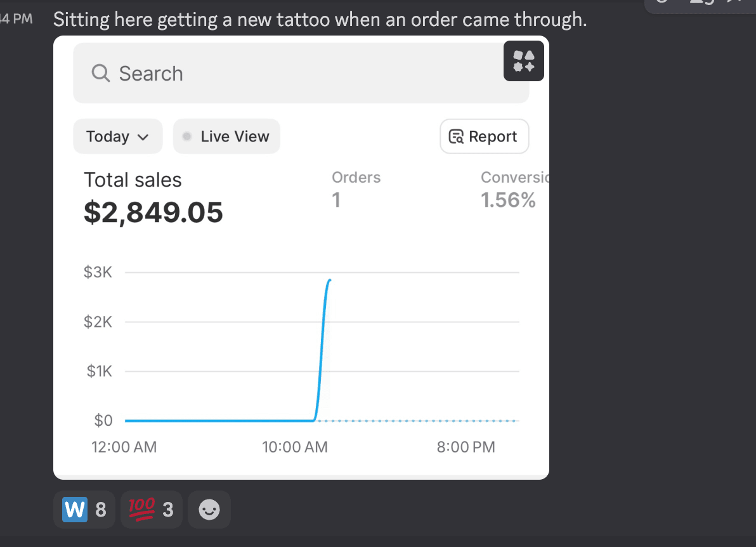Click the report magnifier icon inside Report button
This screenshot has width=756, height=547.
[x=456, y=137]
